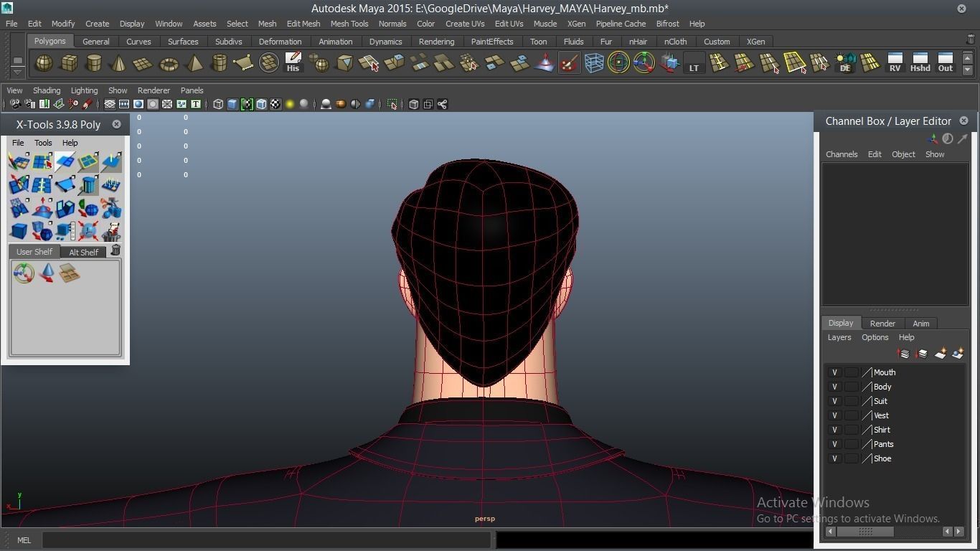Image resolution: width=980 pixels, height=551 pixels.
Task: Switch to the Anim layer tab
Action: click(921, 324)
